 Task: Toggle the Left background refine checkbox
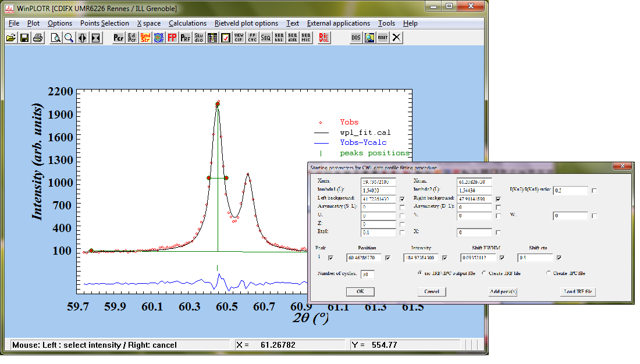pyautogui.click(x=402, y=199)
